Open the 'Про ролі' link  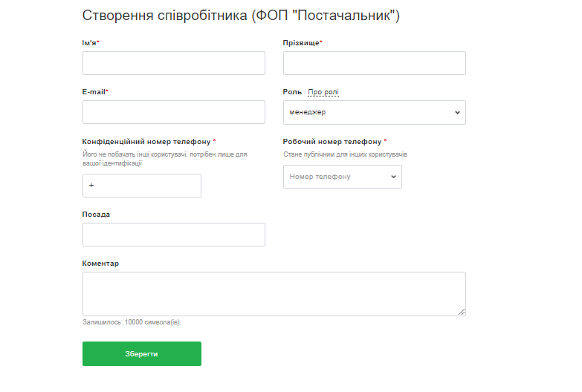pos(323,92)
